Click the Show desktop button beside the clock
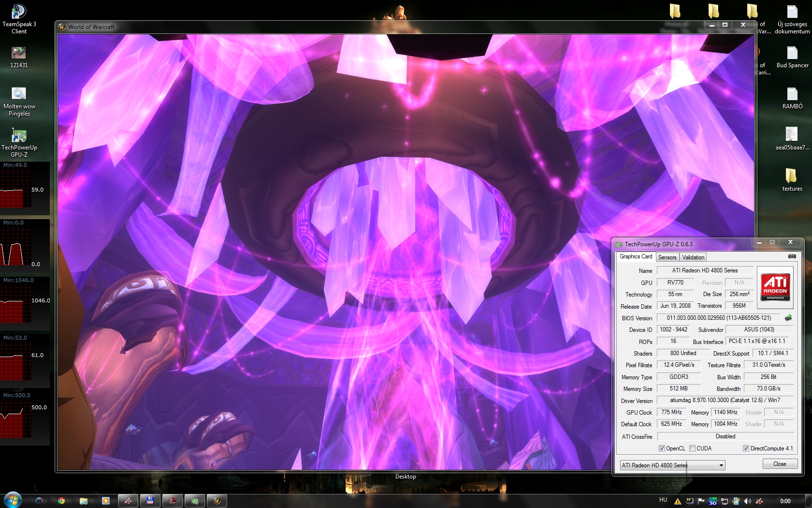This screenshot has width=812, height=508. 809,501
